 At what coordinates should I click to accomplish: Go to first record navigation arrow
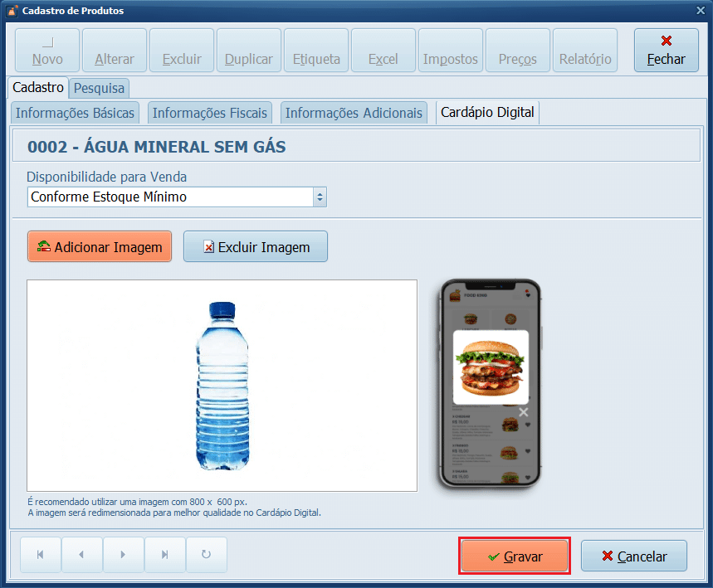click(x=41, y=554)
